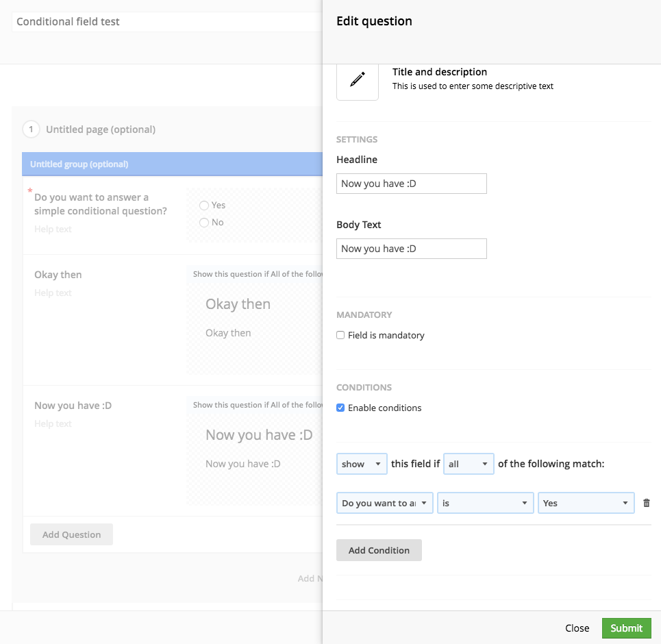
Task: Select the Untitled group header bar
Action: (x=171, y=164)
